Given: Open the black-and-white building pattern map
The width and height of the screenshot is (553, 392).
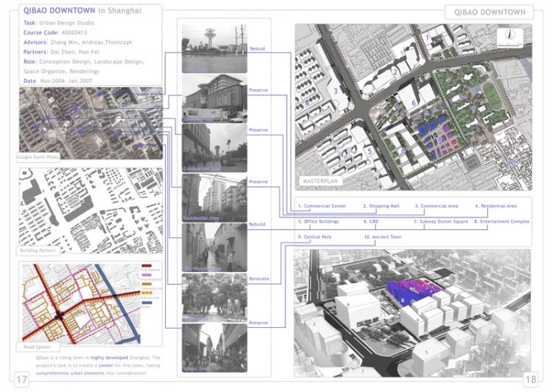Looking at the screenshot, I should pyautogui.click(x=91, y=211).
